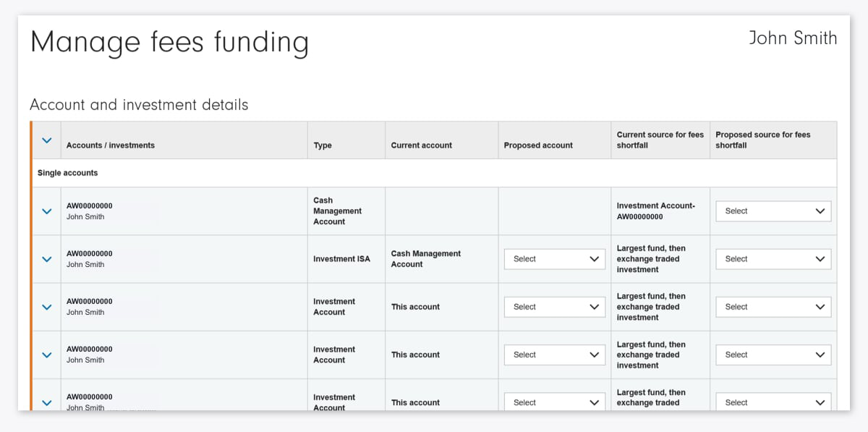This screenshot has width=868, height=432.
Task: Expand the table header chevron
Action: [x=46, y=140]
